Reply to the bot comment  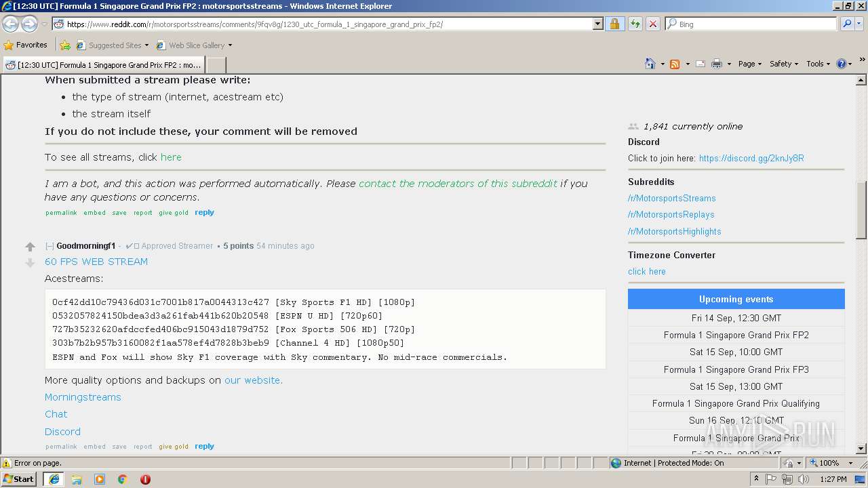[204, 212]
